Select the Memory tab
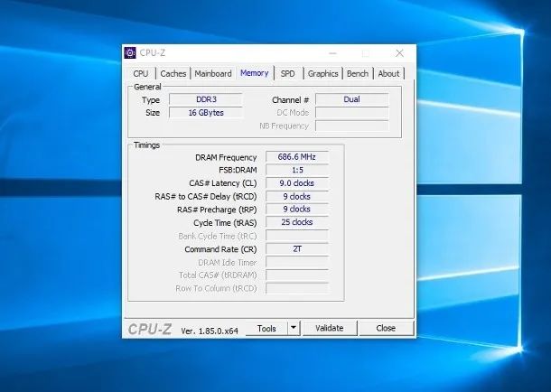 point(254,73)
